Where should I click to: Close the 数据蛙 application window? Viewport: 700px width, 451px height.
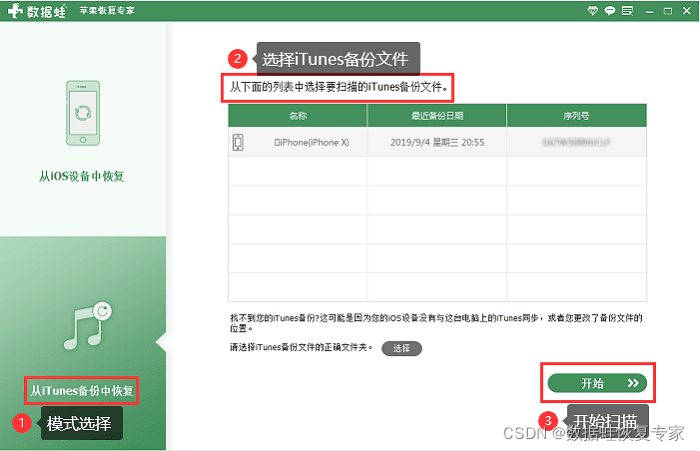coord(687,11)
